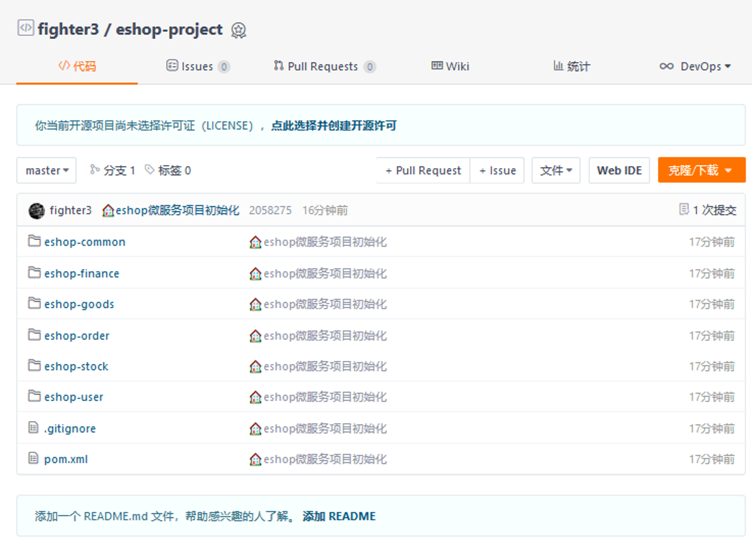Open the 分支 1 branches link
Image resolution: width=752 pixels, height=560 pixels.
pyautogui.click(x=112, y=170)
